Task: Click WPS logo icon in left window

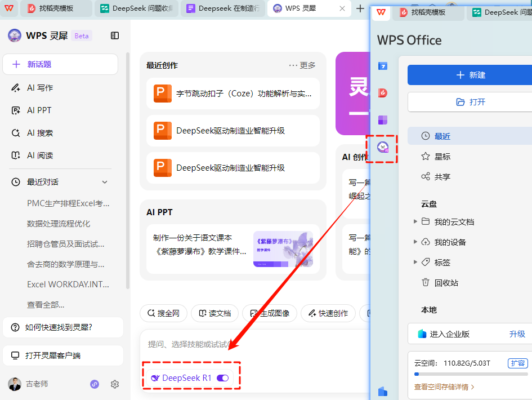Action: coord(9,8)
